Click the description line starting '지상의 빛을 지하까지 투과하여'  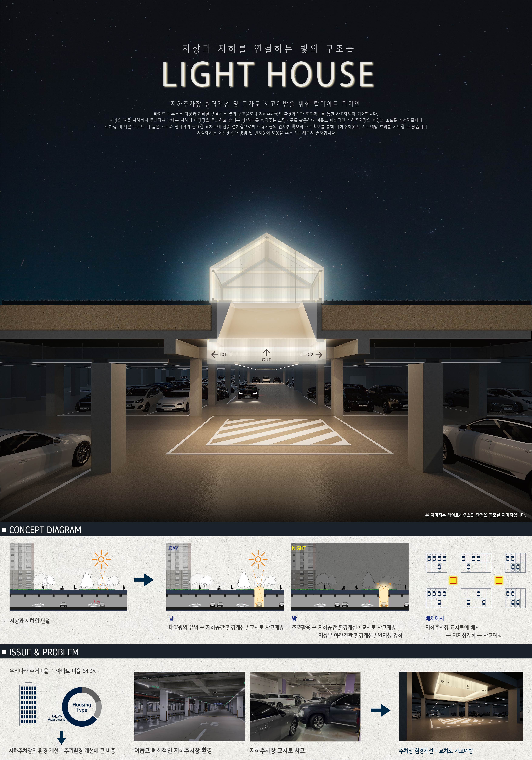point(266,120)
